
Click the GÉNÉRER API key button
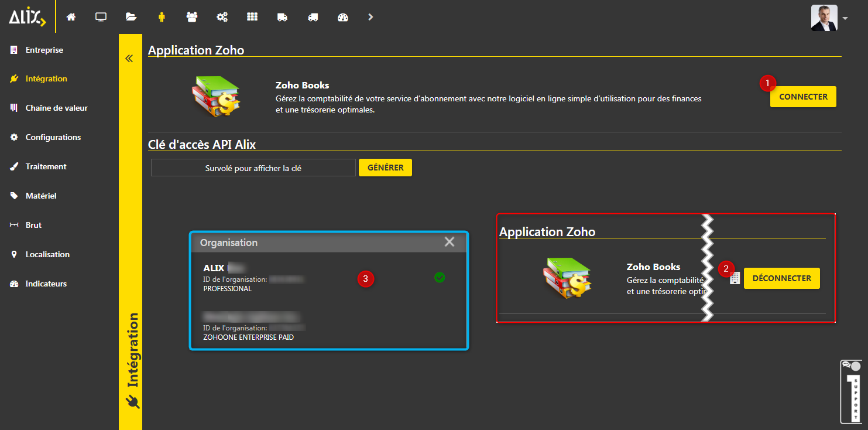(x=385, y=168)
